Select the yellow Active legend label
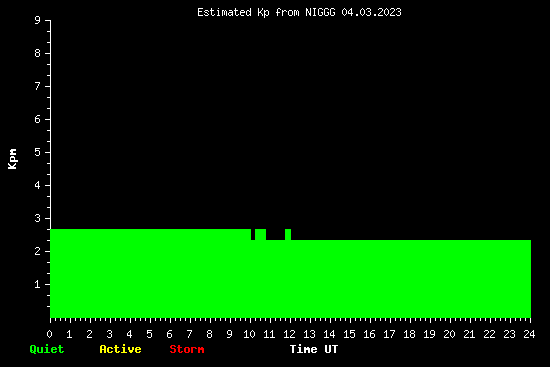The width and height of the screenshot is (550, 367). tap(120, 349)
